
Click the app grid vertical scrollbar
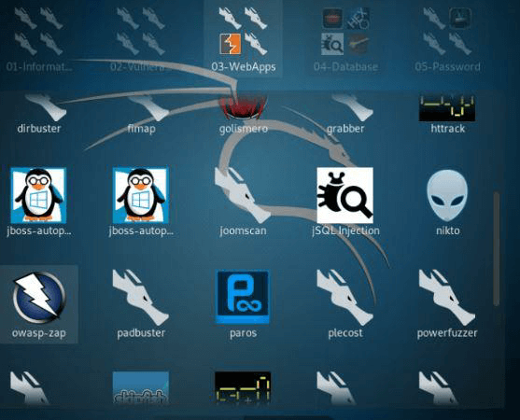pyautogui.click(x=496, y=248)
